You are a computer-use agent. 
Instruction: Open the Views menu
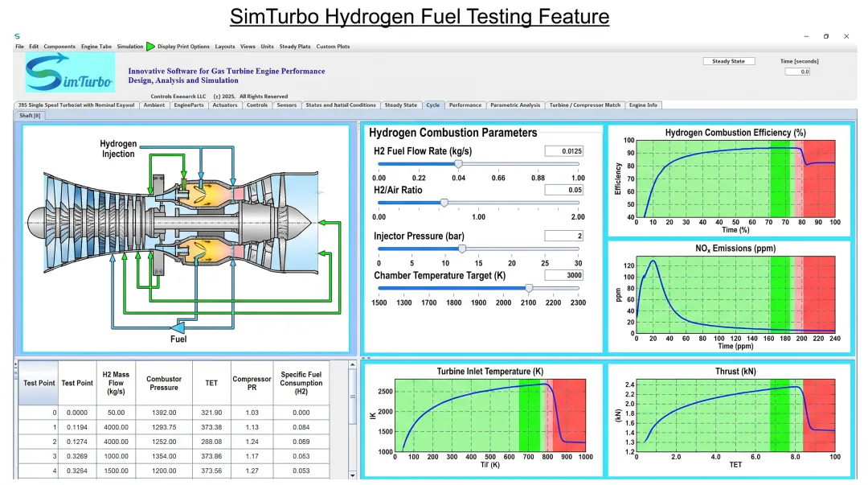[248, 47]
